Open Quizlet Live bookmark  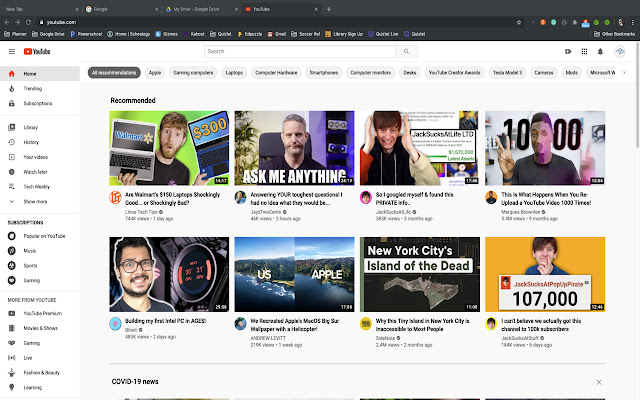point(383,34)
